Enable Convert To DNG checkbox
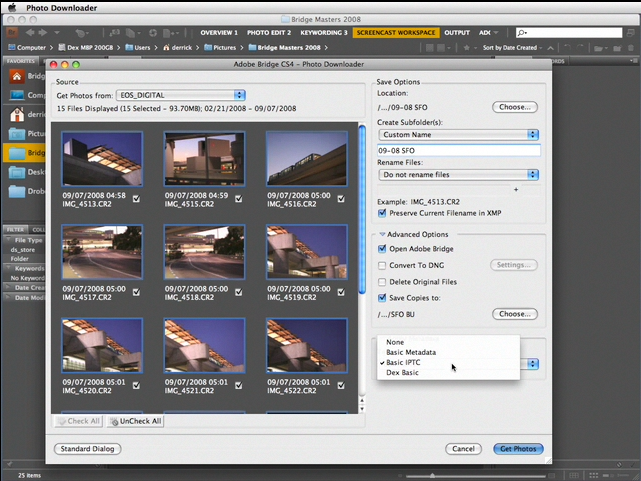 tap(382, 266)
